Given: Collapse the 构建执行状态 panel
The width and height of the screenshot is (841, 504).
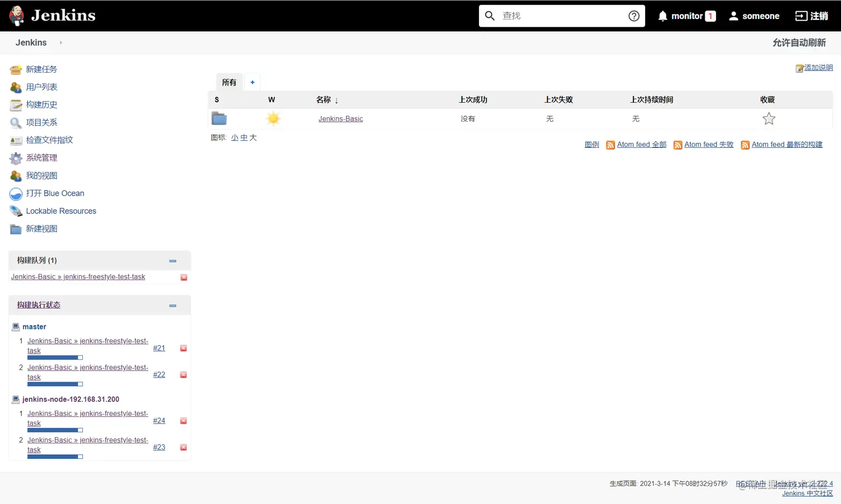Looking at the screenshot, I should 172,305.
